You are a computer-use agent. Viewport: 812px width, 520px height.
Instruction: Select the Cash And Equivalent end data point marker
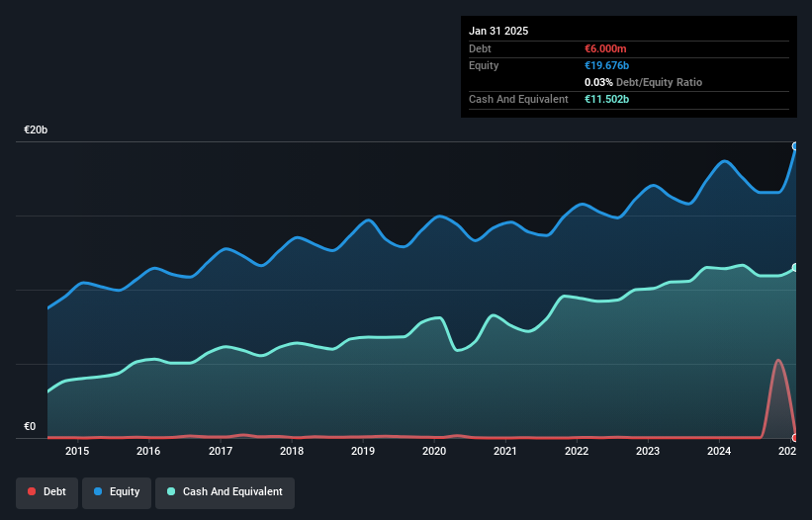795,268
